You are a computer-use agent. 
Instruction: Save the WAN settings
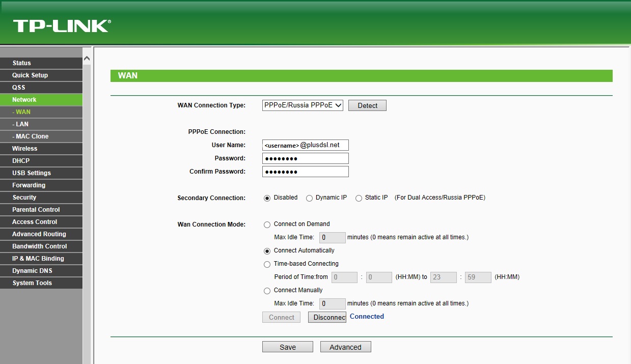288,347
